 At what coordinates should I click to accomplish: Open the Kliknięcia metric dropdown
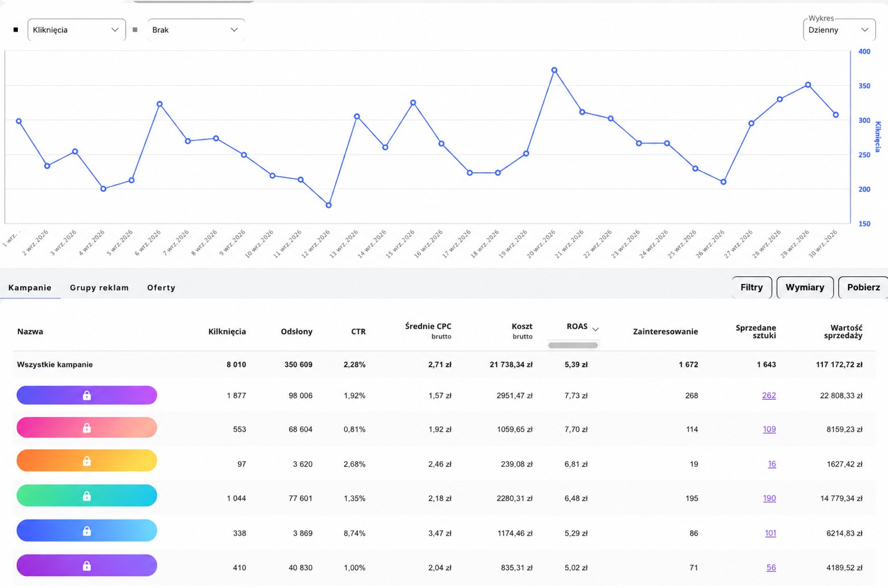[x=76, y=30]
